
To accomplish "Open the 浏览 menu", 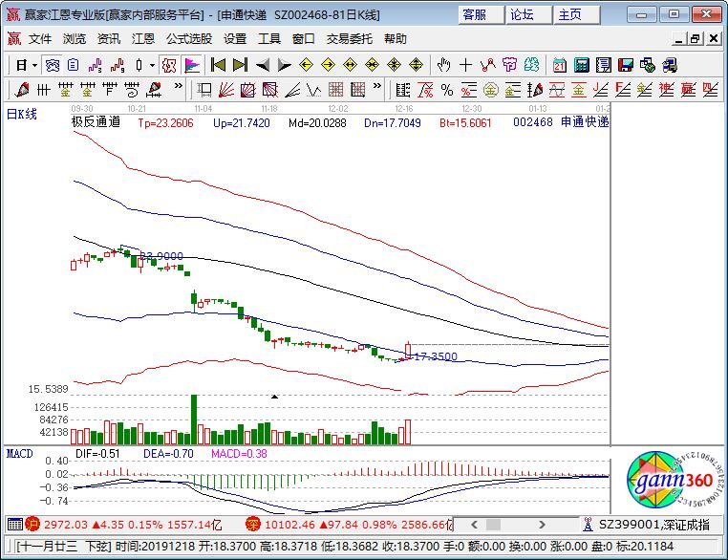I will click(75, 39).
